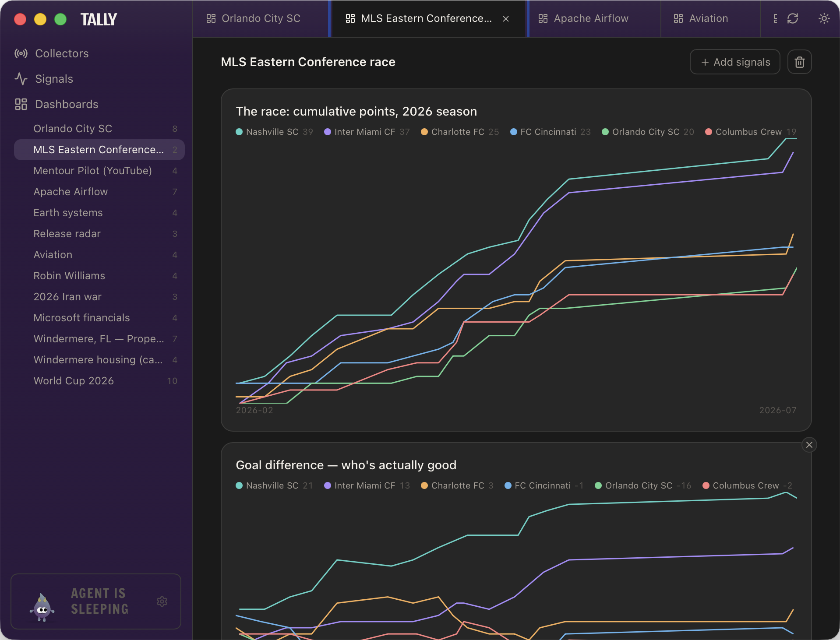The image size is (840, 640).
Task: Click grid icon on the active MLS Eastern tab
Action: 350,18
